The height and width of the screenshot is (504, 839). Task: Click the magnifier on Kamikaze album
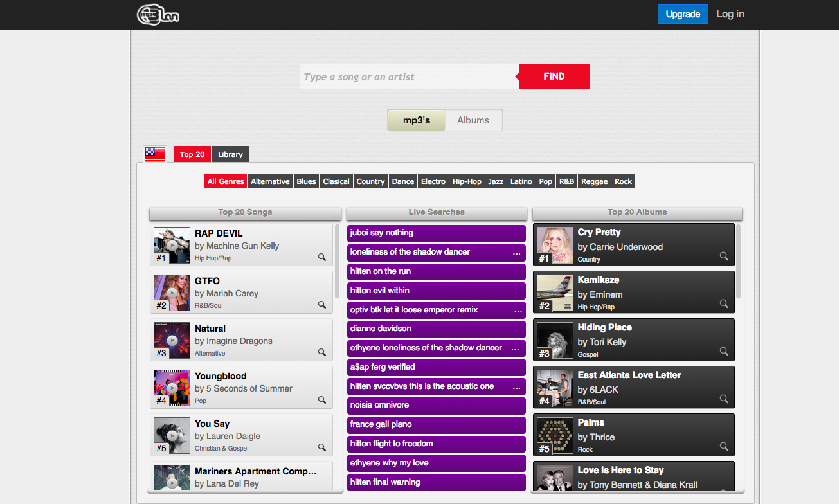coord(724,303)
